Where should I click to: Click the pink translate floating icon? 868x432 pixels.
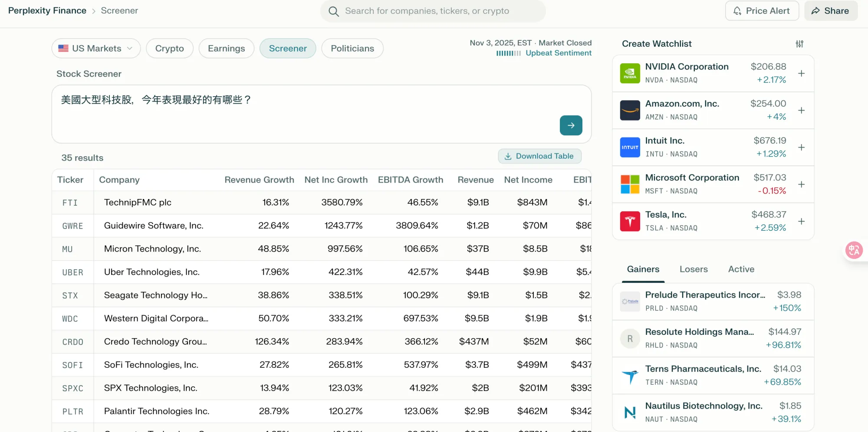[854, 250]
